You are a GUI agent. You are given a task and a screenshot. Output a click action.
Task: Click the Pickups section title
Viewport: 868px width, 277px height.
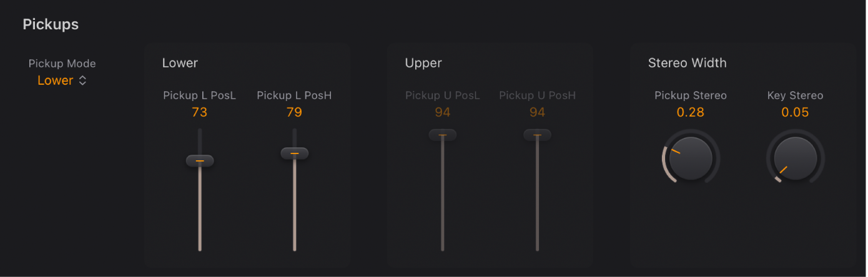51,24
